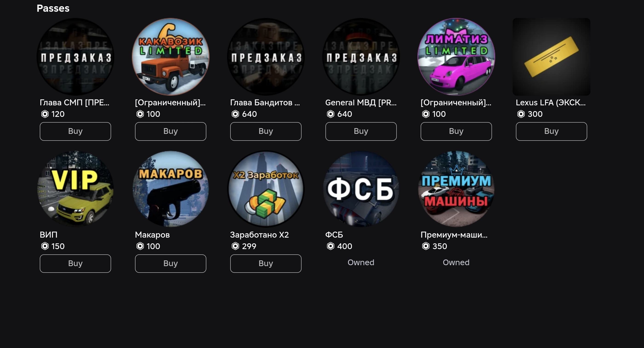The image size is (644, 348).
Task: Buy the Глава СМП pass for 120
Action: click(75, 131)
